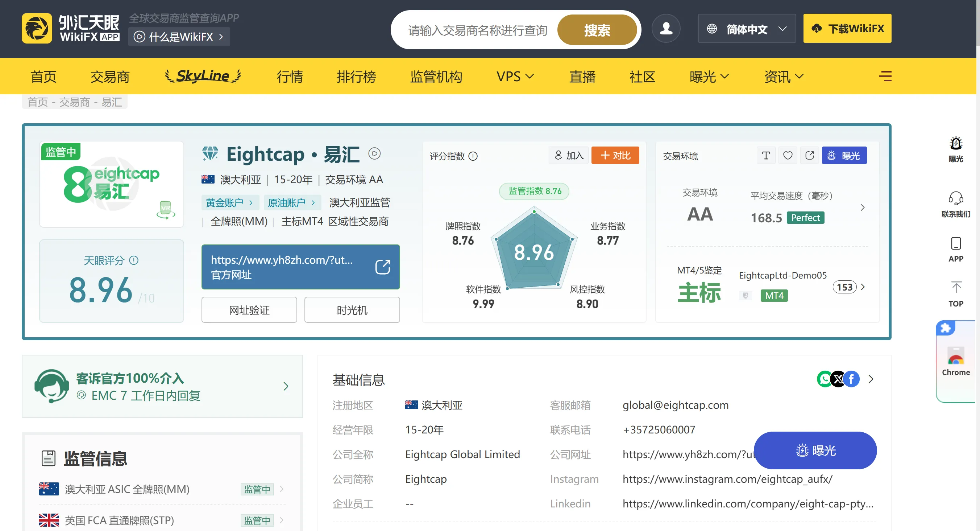
Task: Click the heart favorite icon
Action: (x=788, y=155)
